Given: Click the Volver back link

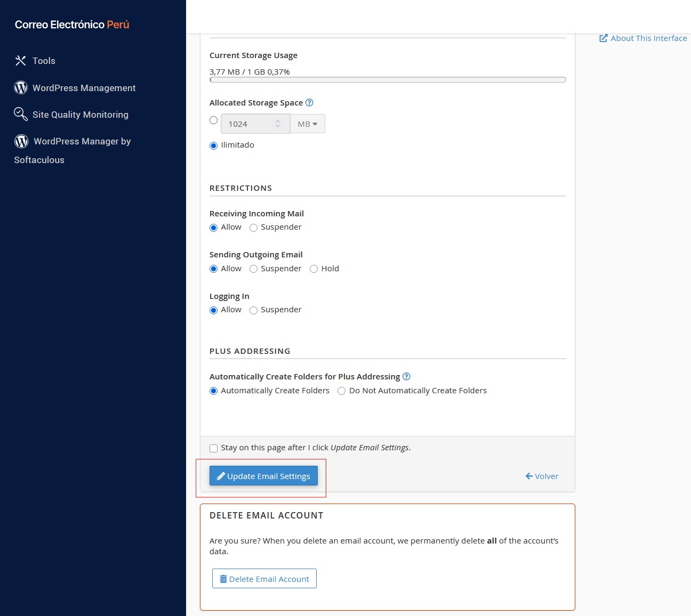Looking at the screenshot, I should [x=542, y=476].
